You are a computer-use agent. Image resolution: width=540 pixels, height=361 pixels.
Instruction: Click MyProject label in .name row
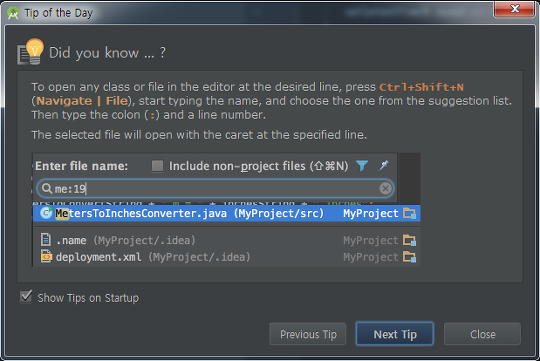(371, 240)
